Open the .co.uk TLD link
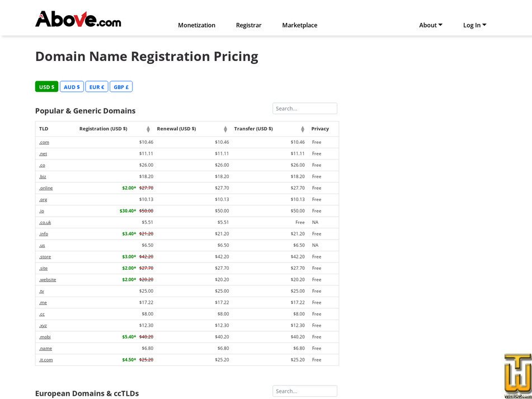This screenshot has height=399, width=532. pyautogui.click(x=45, y=223)
